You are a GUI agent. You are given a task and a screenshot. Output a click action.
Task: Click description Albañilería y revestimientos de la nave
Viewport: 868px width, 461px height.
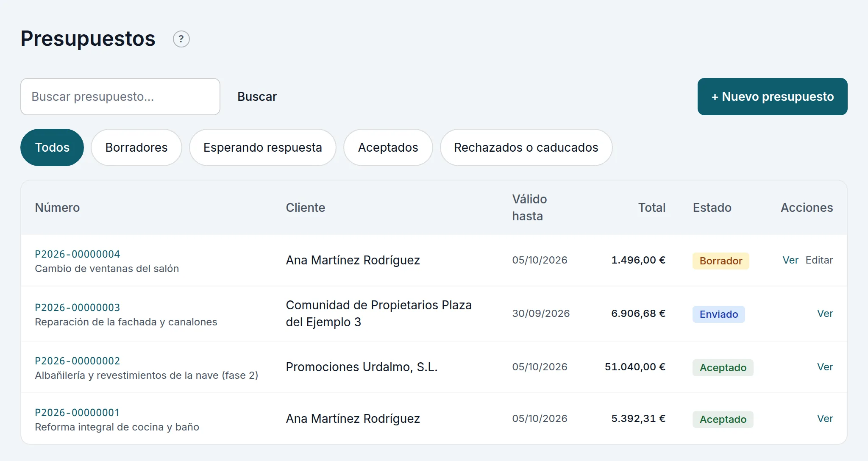146,375
